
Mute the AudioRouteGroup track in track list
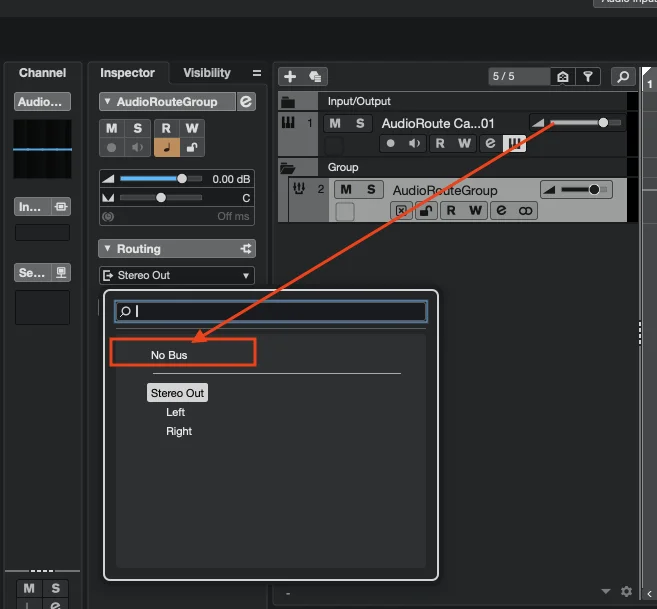(x=346, y=189)
